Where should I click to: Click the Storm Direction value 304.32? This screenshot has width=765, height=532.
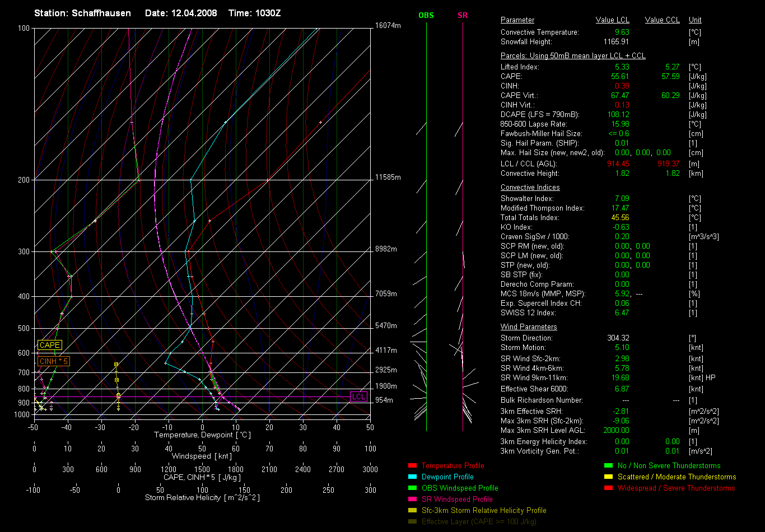click(618, 338)
